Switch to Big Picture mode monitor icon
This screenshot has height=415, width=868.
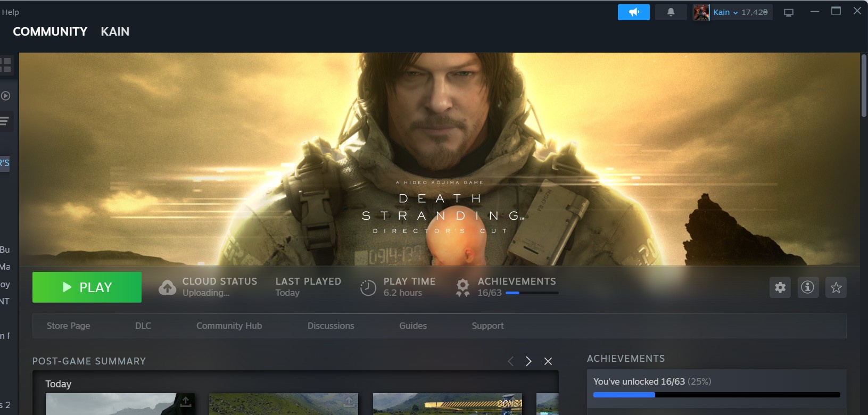tap(789, 12)
